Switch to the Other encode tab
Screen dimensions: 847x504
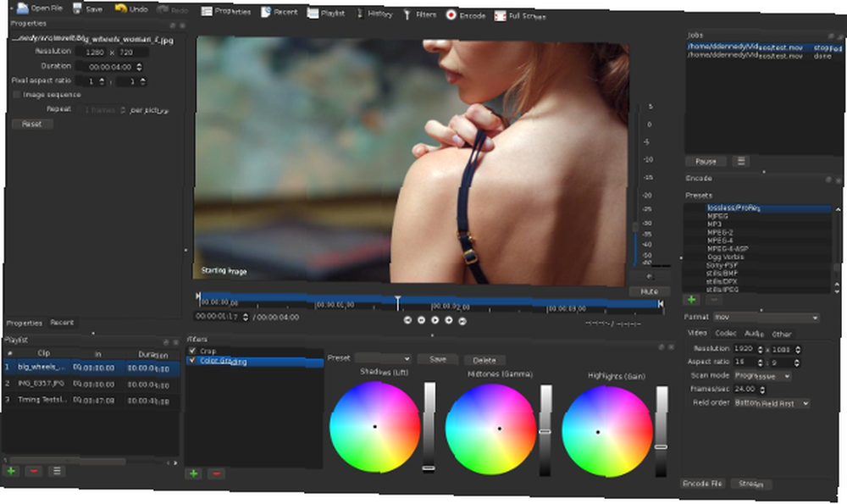pos(781,335)
